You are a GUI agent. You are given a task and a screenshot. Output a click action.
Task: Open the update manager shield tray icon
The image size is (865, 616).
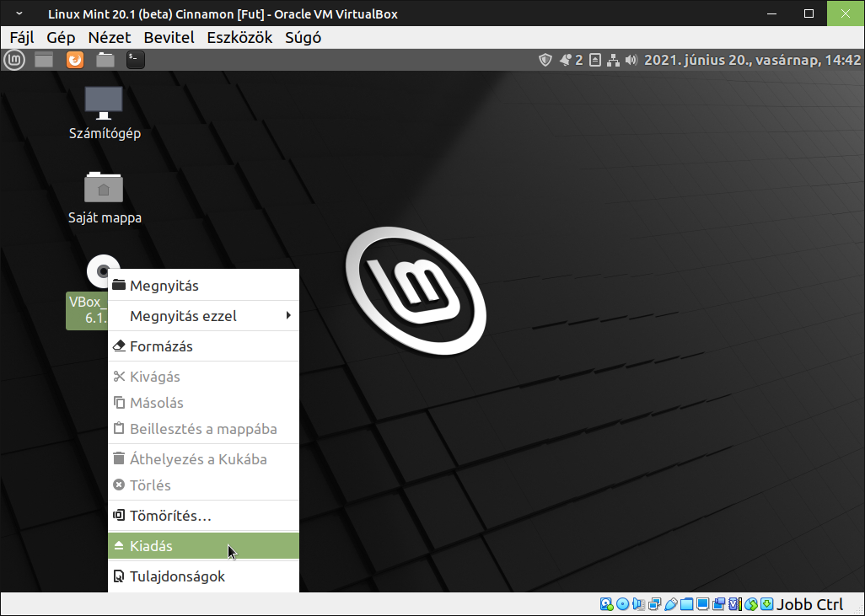pos(545,60)
